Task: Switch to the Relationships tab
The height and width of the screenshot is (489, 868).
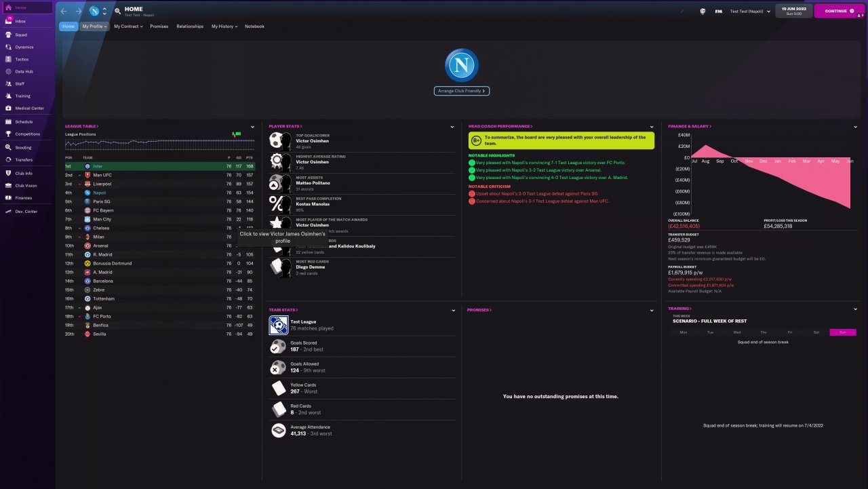Action: (x=190, y=26)
